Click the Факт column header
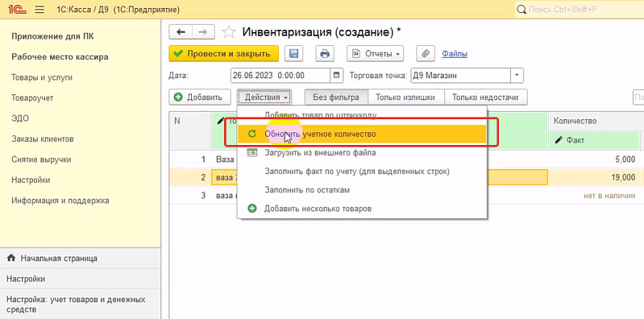 [x=594, y=140]
